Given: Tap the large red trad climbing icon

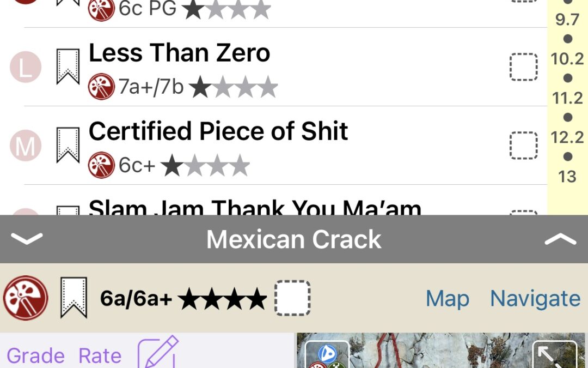Looking at the screenshot, I should click(x=26, y=298).
